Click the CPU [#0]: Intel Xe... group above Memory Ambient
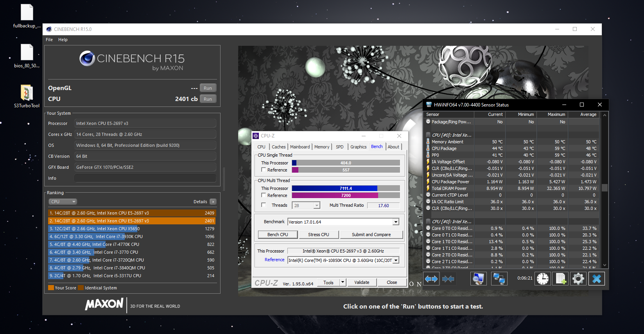This screenshot has width=644, height=334. pos(451,135)
